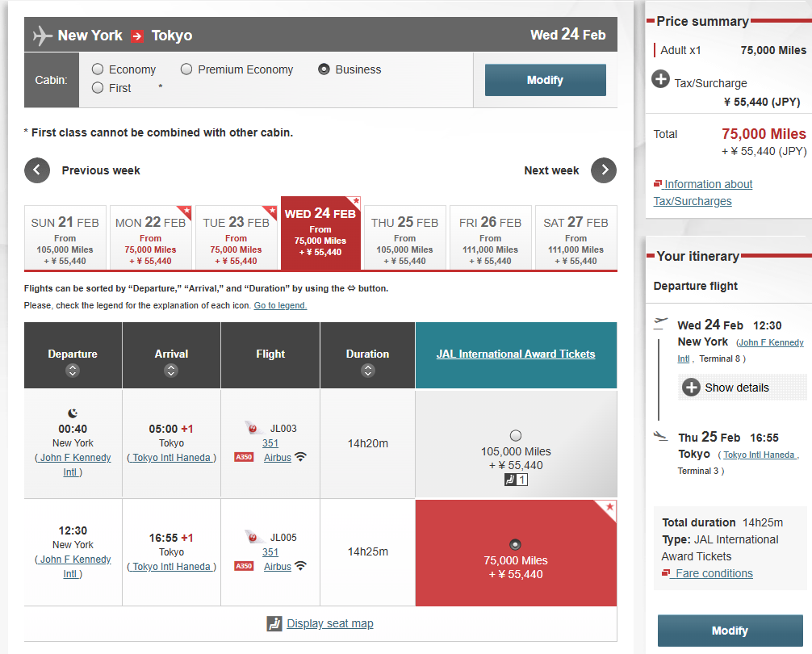The width and height of the screenshot is (812, 654).
Task: Click Modify button under itinerary
Action: [x=730, y=631]
